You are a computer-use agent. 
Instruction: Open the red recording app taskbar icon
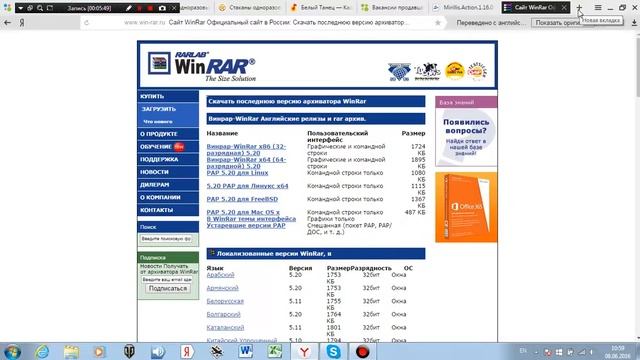pyautogui.click(x=362, y=351)
